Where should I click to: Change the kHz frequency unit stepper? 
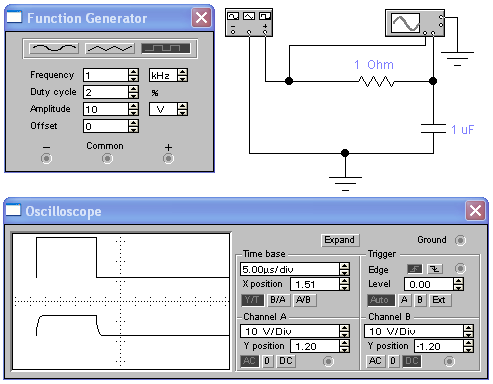(182, 75)
